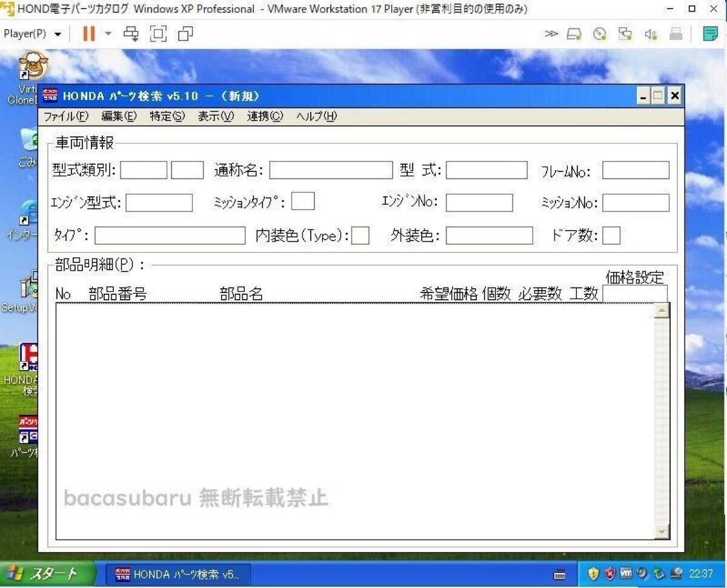Click the タイプ input field
727x588 pixels.
click(170, 236)
